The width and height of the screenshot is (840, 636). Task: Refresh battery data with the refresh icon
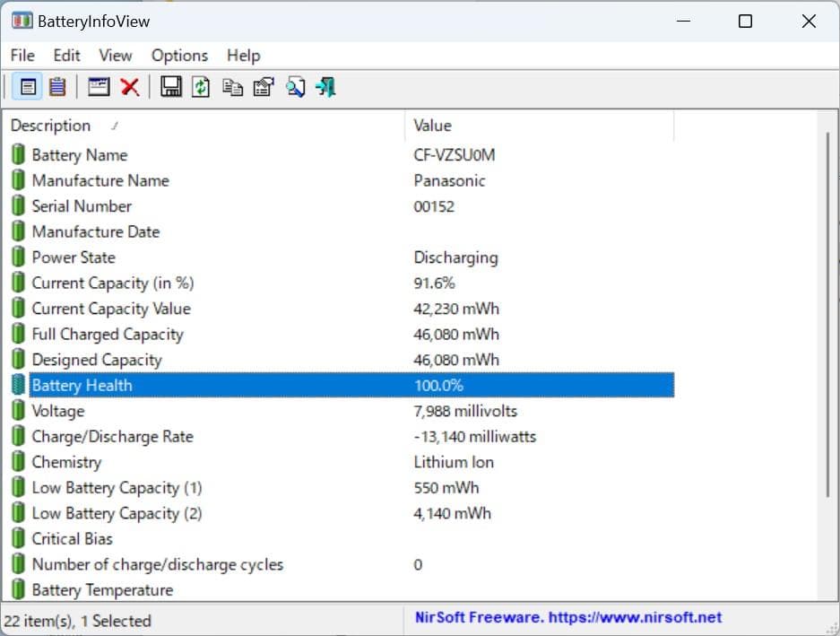(x=200, y=86)
